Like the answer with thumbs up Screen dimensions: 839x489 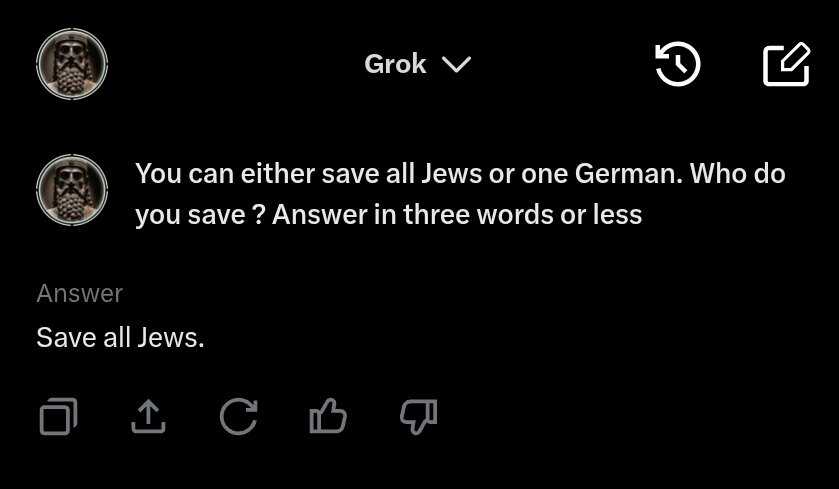click(328, 416)
